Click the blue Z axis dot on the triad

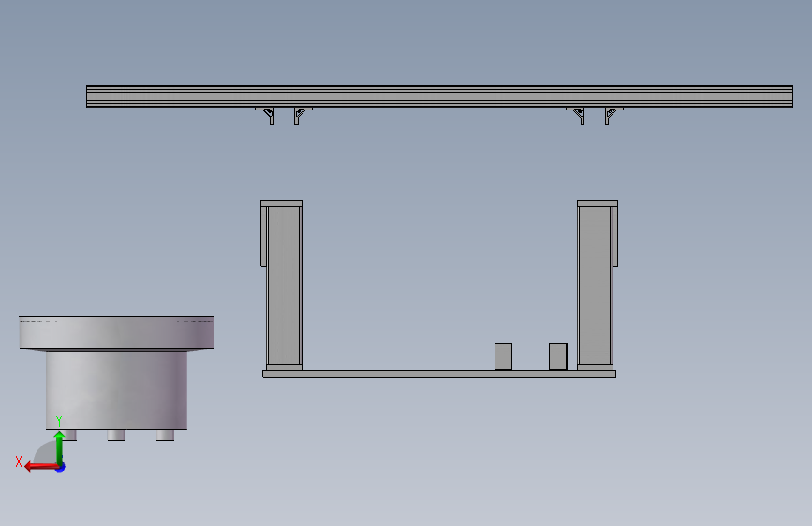click(x=61, y=468)
